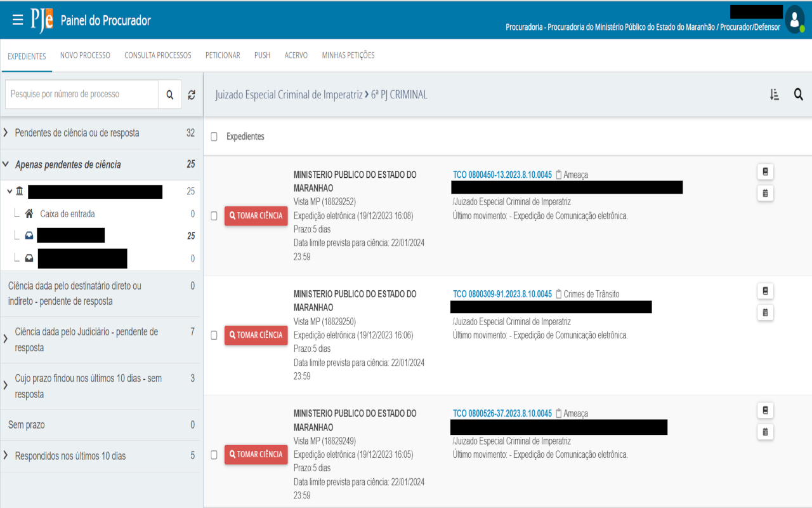This screenshot has height=508, width=812.
Task: Expand Respondidos nos últimos 10 dias
Action: pyautogui.click(x=6, y=456)
